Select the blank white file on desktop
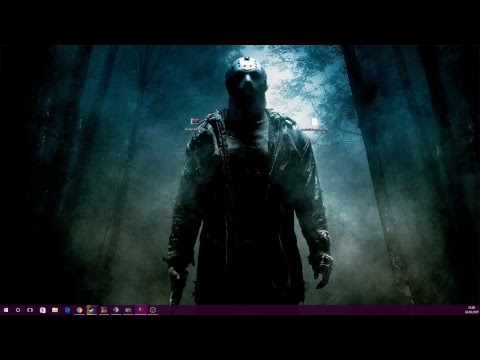The image size is (480, 360). pos(314,122)
